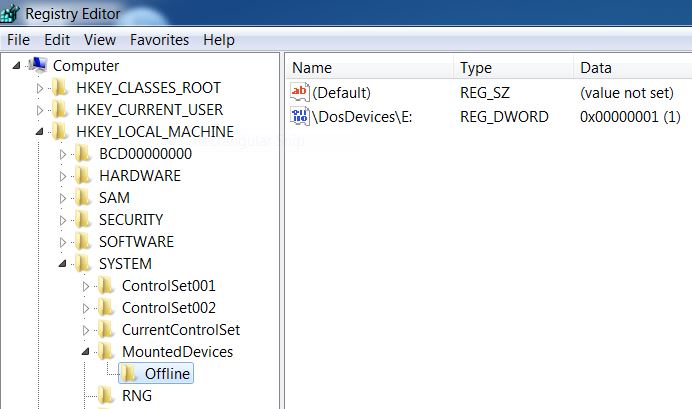
Task: Click the \DosDevices\E: DWORD value icon
Action: [300, 116]
